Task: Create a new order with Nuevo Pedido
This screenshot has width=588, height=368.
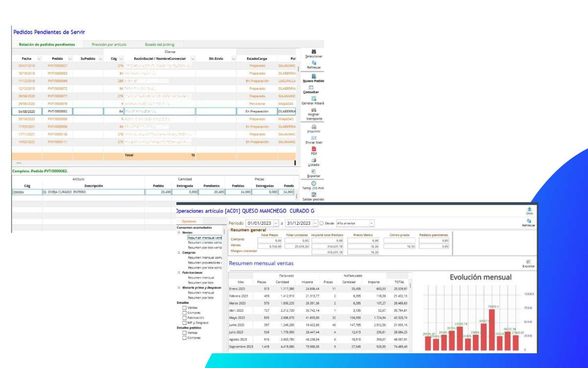Action: [x=314, y=76]
